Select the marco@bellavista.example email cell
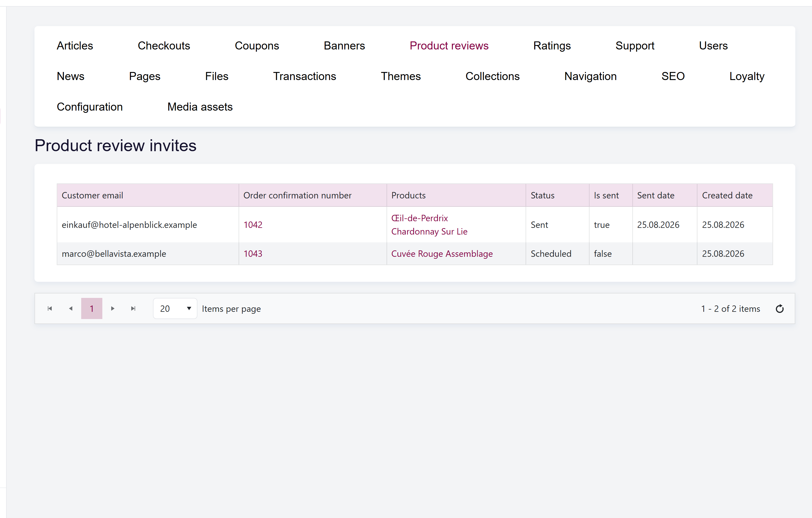The image size is (812, 518). pos(148,254)
